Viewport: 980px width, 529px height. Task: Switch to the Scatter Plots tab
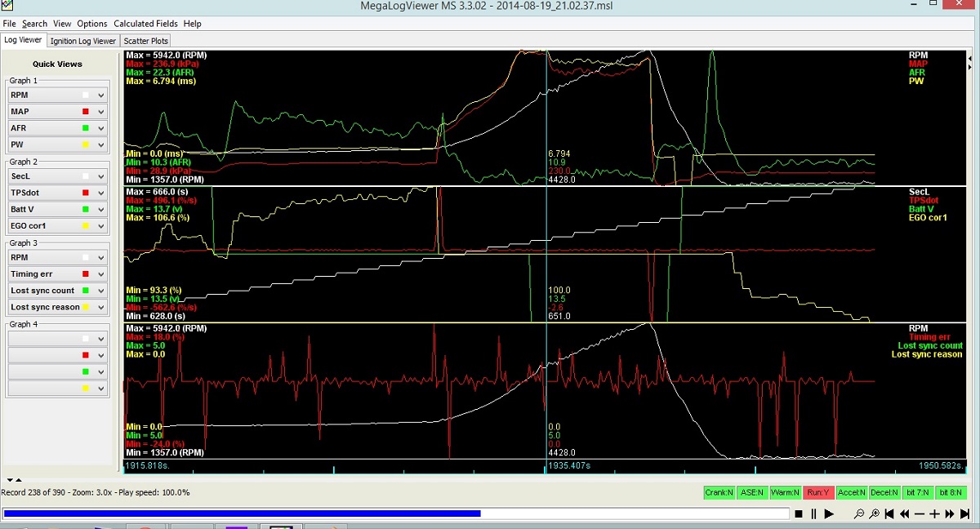click(146, 41)
